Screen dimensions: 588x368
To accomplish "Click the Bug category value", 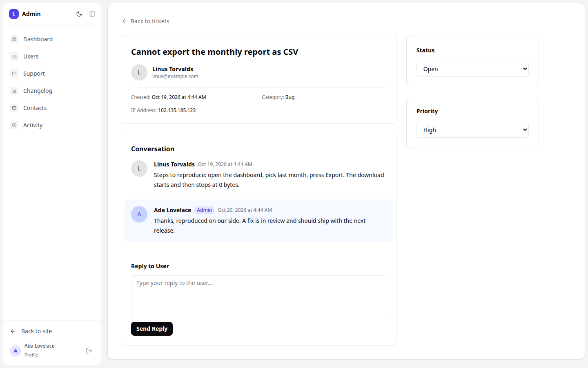I will tap(290, 97).
